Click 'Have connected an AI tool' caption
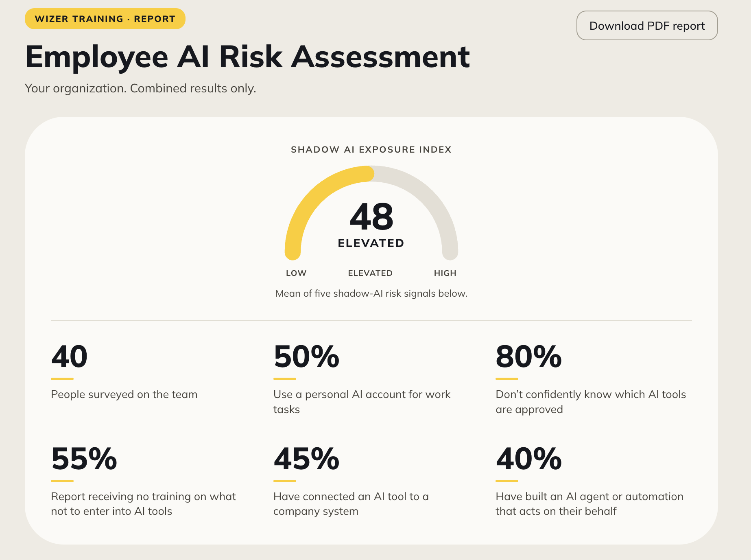Screen dimensions: 751x560 351,504
